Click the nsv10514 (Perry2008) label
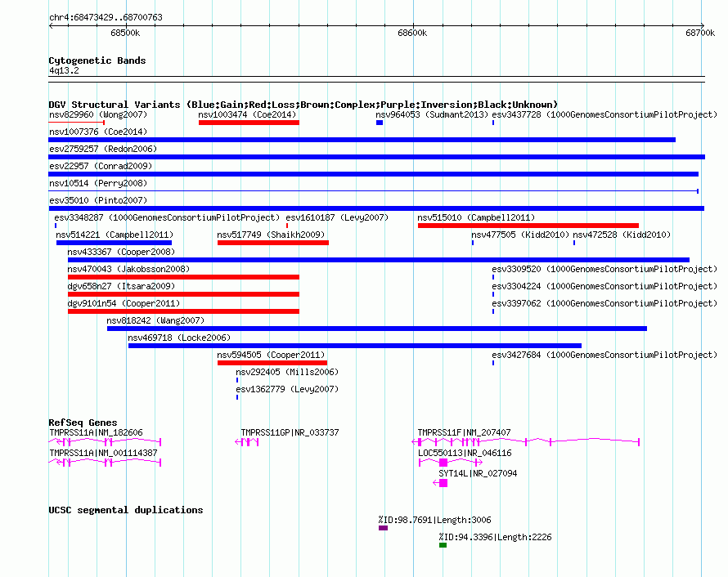Image resolution: width=728 pixels, height=577 pixels. (x=98, y=183)
